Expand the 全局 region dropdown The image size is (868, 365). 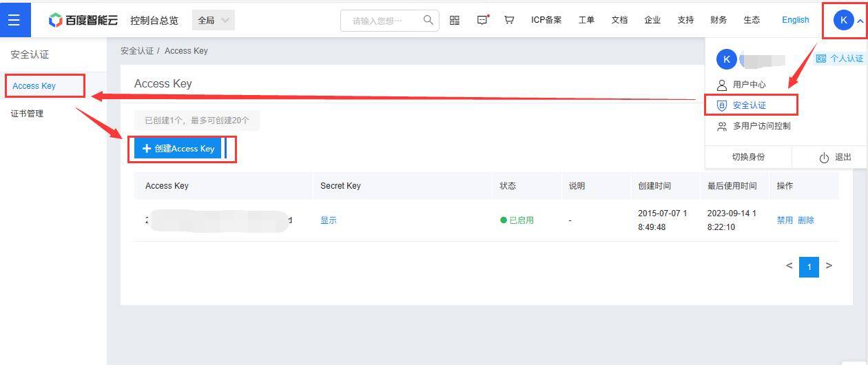214,20
